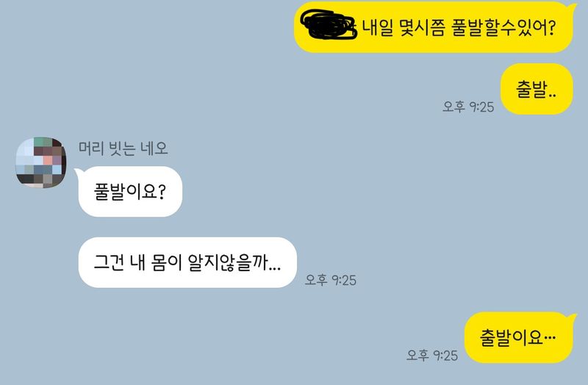Screen dimensions: 588x385
Task: Click the pointed tail of the 출발이요... bubble
Action: [573, 318]
